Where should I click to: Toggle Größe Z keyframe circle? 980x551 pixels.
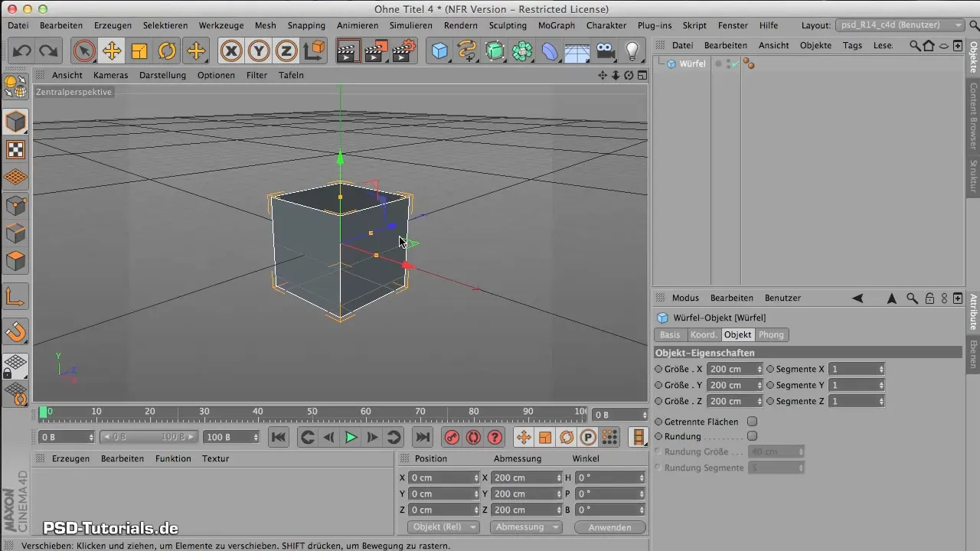pos(659,401)
